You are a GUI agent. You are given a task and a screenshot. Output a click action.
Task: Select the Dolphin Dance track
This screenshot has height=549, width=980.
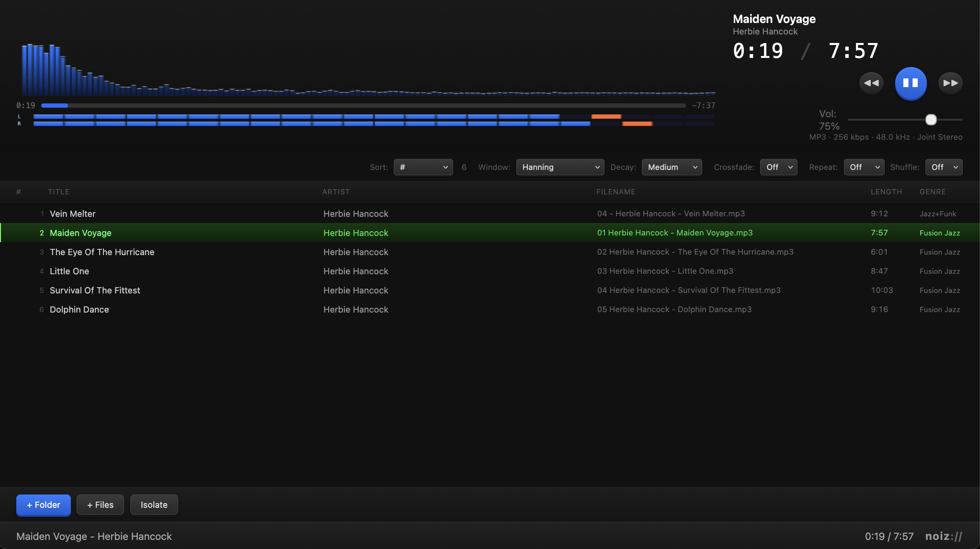point(490,309)
